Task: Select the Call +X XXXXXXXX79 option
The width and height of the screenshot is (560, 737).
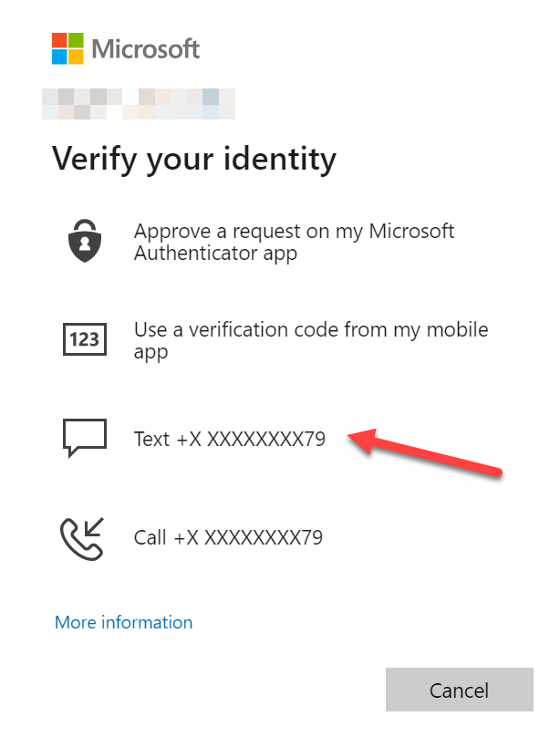Action: click(228, 537)
